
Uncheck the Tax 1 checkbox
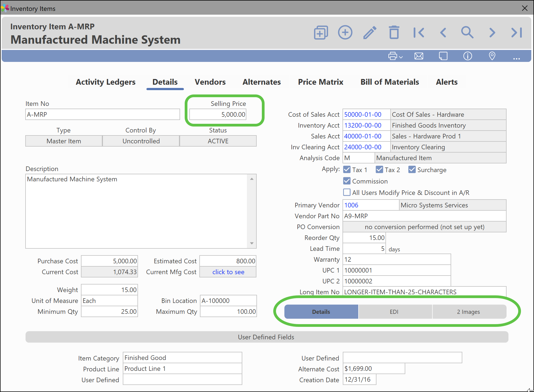pyautogui.click(x=347, y=170)
